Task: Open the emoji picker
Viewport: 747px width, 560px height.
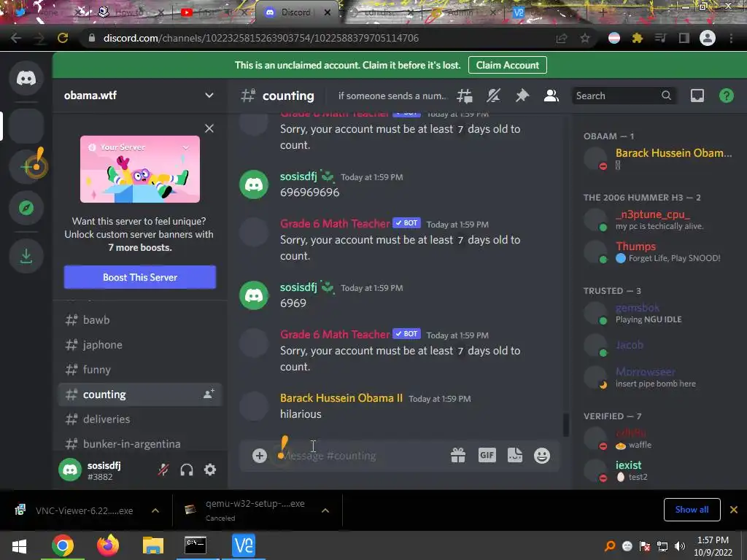Action: 542,456
